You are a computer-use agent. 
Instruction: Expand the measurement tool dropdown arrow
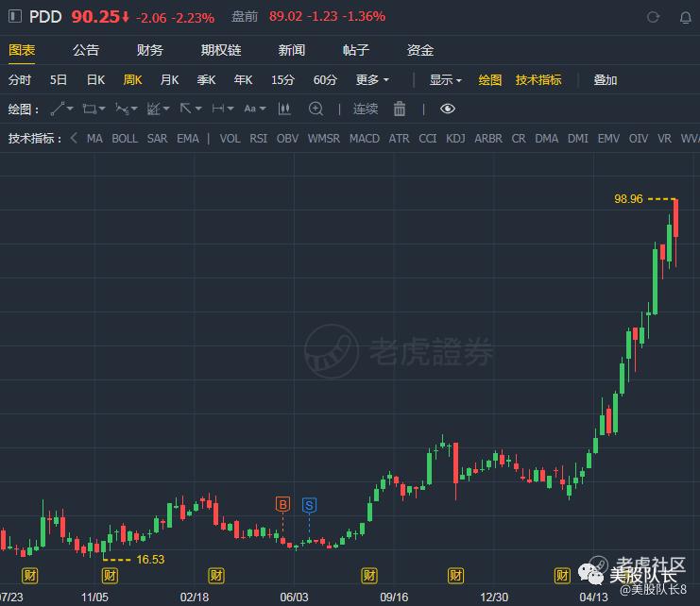click(230, 109)
